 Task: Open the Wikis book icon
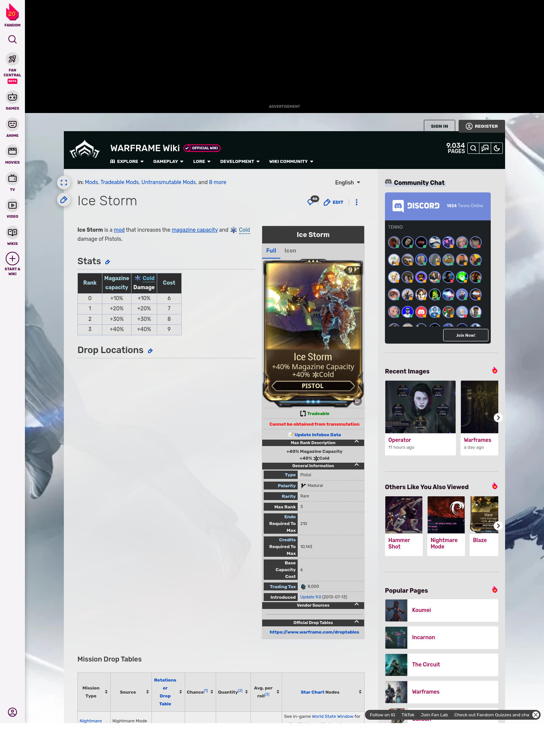[12, 232]
